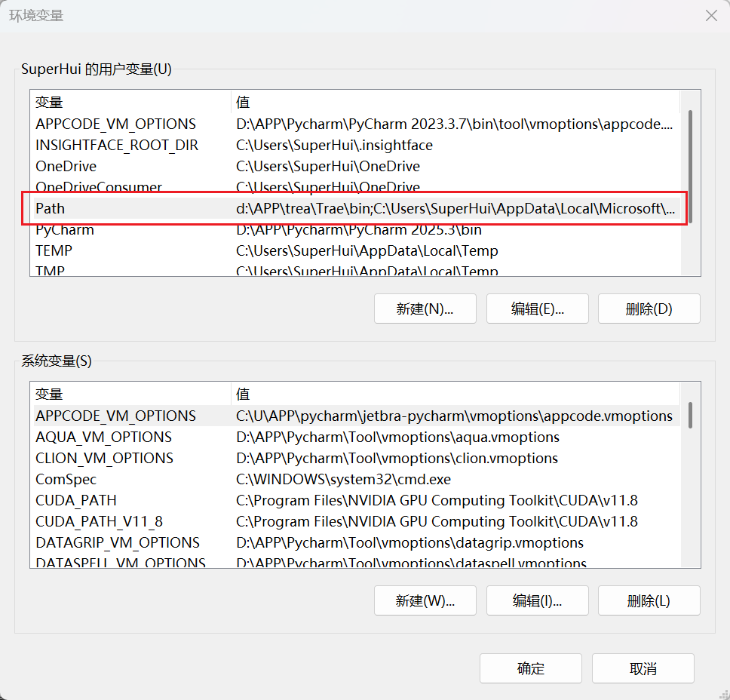This screenshot has height=700, width=730.
Task: Click value ending in aqua.vmoptions
Action: click(397, 437)
